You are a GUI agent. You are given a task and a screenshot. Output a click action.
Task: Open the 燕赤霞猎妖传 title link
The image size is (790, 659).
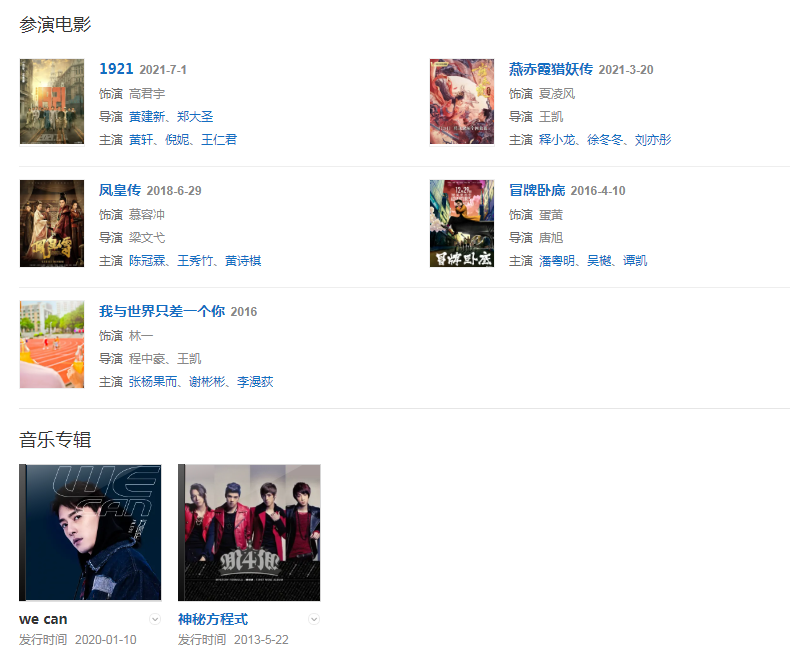(x=551, y=69)
